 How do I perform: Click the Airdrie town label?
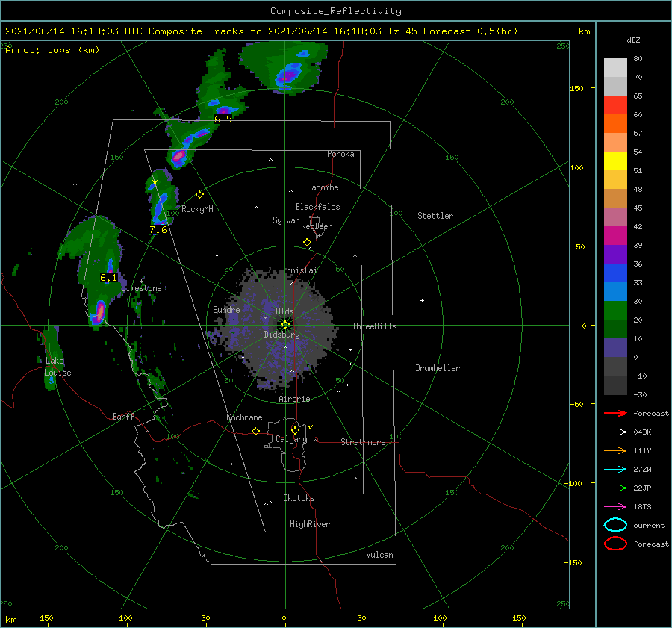click(x=294, y=399)
